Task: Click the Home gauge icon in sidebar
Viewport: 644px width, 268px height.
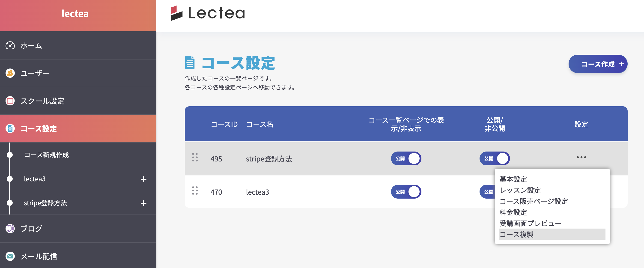Action: [x=10, y=45]
